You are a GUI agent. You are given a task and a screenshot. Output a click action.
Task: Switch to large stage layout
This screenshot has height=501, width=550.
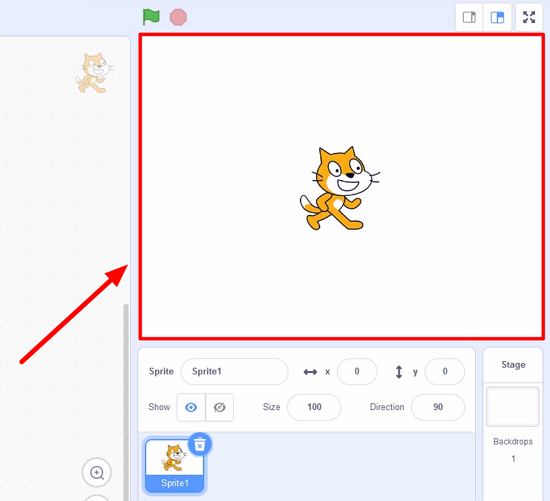(497, 17)
